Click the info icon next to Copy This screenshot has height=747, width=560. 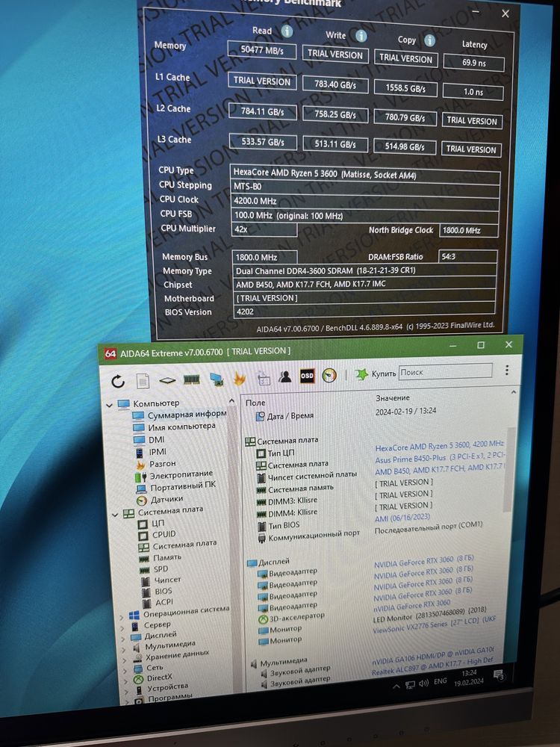click(429, 40)
